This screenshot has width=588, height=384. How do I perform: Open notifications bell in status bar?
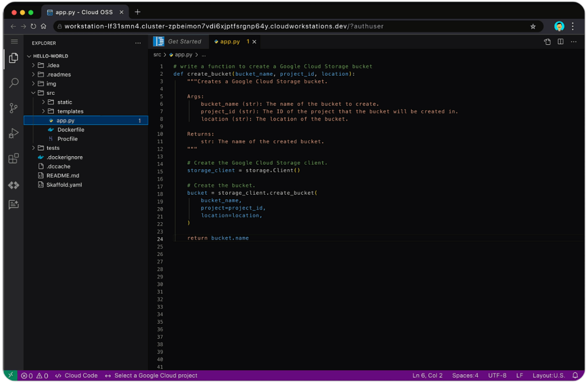pyautogui.click(x=575, y=375)
